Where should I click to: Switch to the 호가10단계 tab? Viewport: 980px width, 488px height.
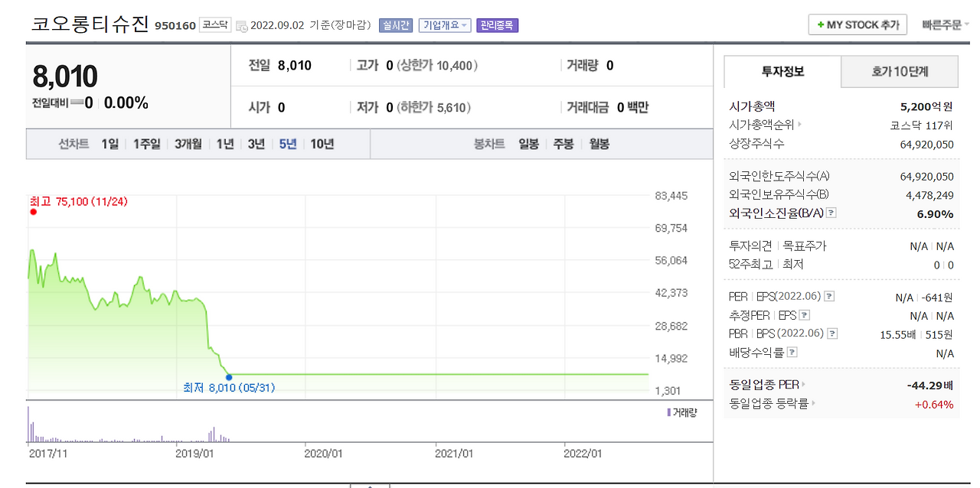tap(900, 72)
